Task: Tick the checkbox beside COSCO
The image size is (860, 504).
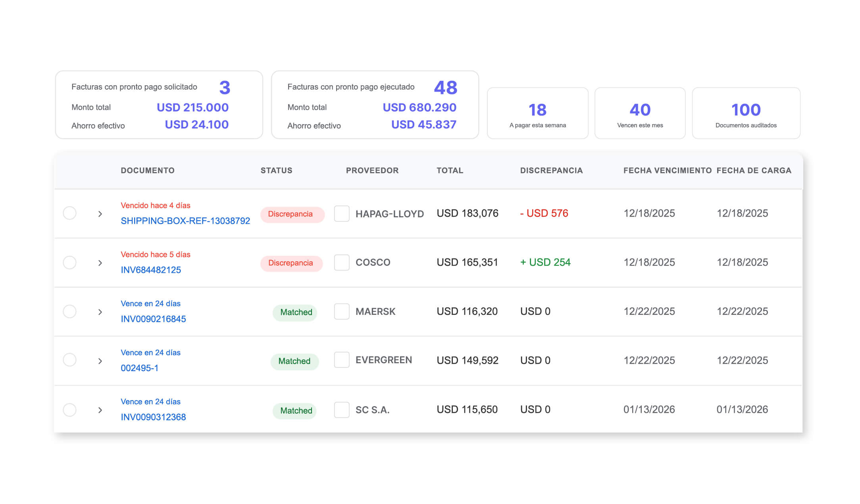Action: (x=342, y=263)
